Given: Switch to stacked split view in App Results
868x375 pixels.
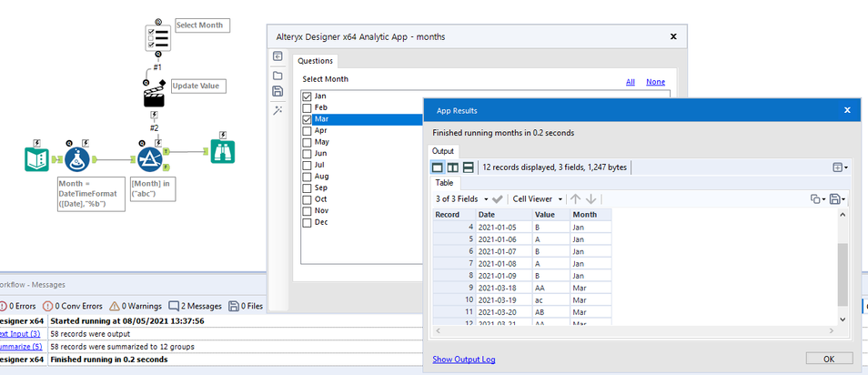Looking at the screenshot, I should pos(469,167).
